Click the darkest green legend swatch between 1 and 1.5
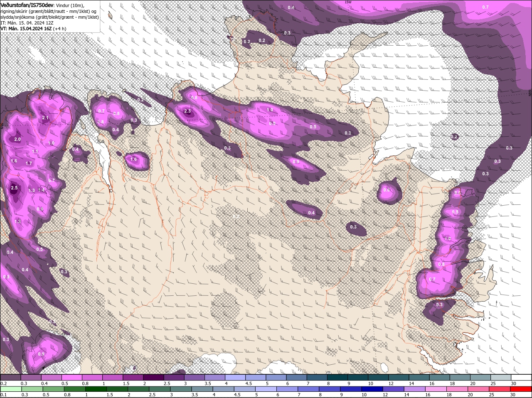 96,388
